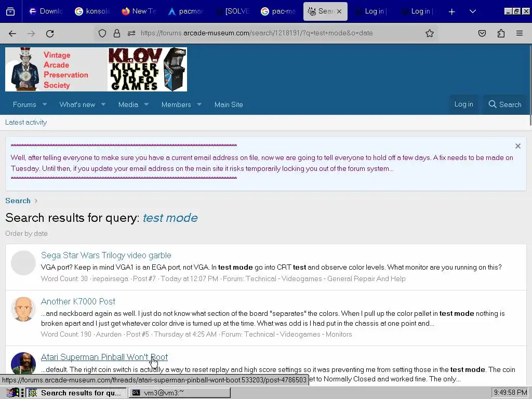This screenshot has height=399, width=532.
Task: Click the KLOV Killer List of Video Games logo
Action: pos(147,69)
